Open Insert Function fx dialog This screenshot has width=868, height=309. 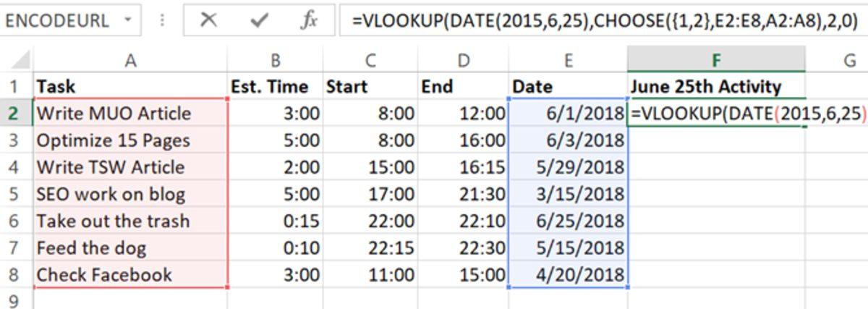tap(309, 21)
